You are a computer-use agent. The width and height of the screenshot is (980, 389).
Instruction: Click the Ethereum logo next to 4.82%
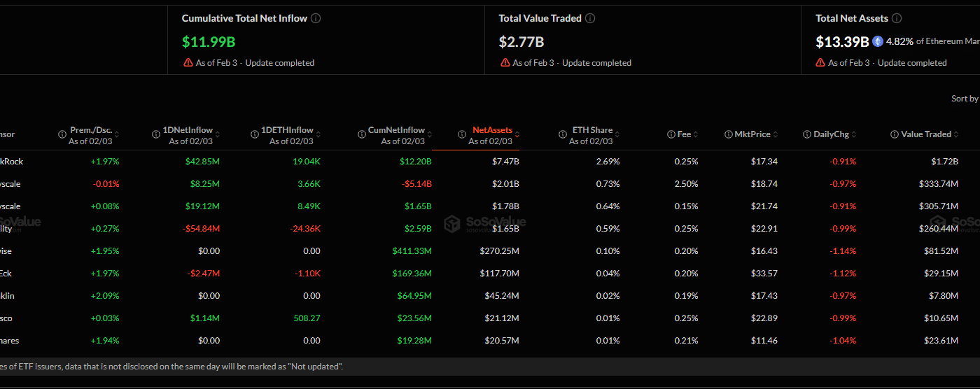878,41
